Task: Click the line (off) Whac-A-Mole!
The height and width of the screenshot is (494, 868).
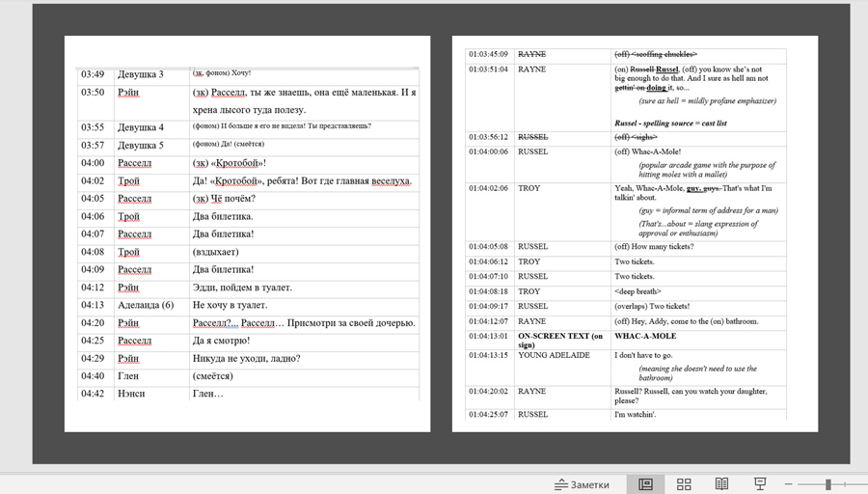Action: (x=648, y=151)
